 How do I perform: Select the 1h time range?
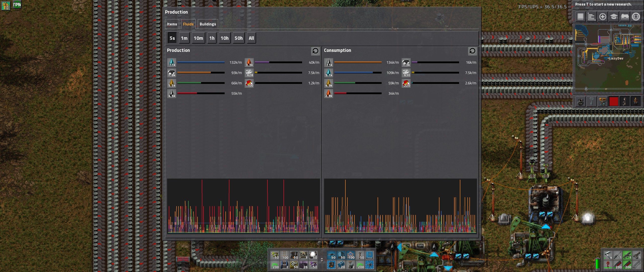click(x=212, y=38)
